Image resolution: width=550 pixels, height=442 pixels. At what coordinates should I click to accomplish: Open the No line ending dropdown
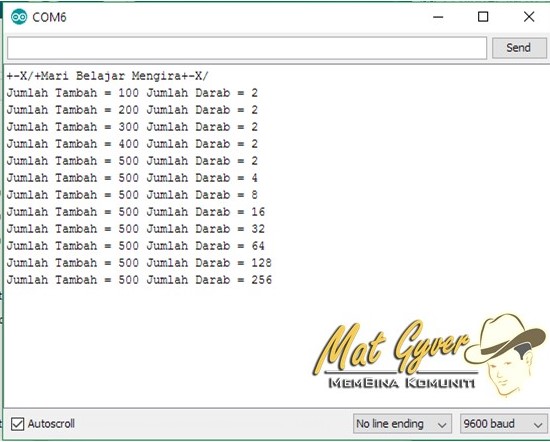tap(402, 424)
